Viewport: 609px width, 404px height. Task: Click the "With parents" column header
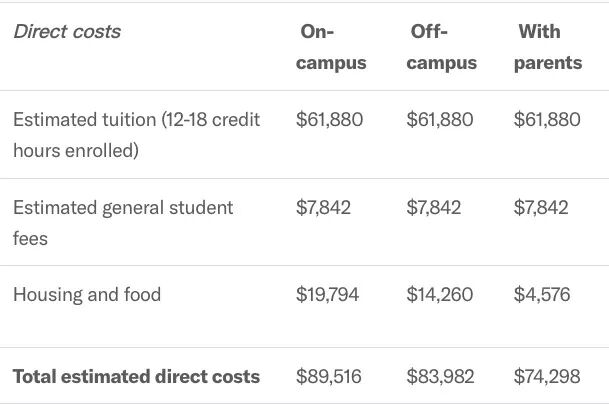[x=547, y=47]
